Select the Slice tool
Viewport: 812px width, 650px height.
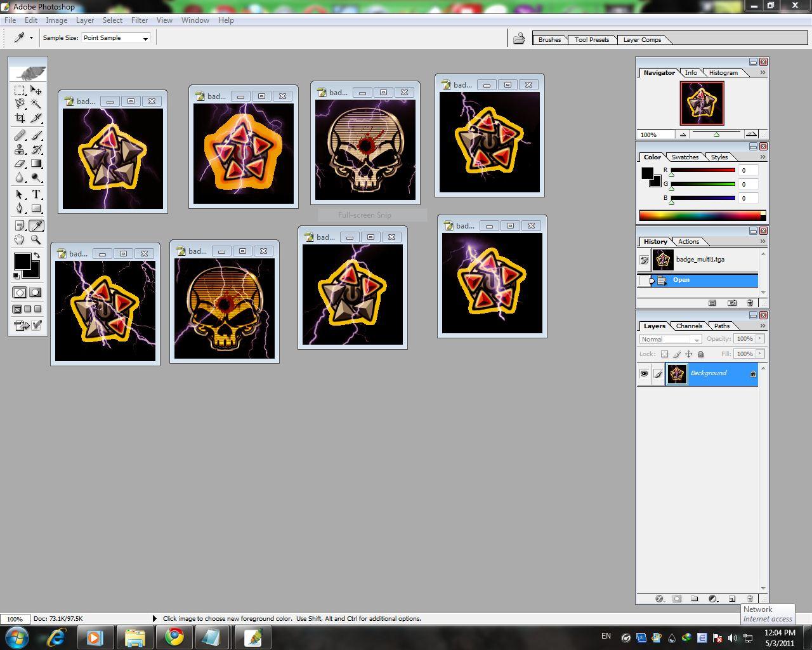36,118
